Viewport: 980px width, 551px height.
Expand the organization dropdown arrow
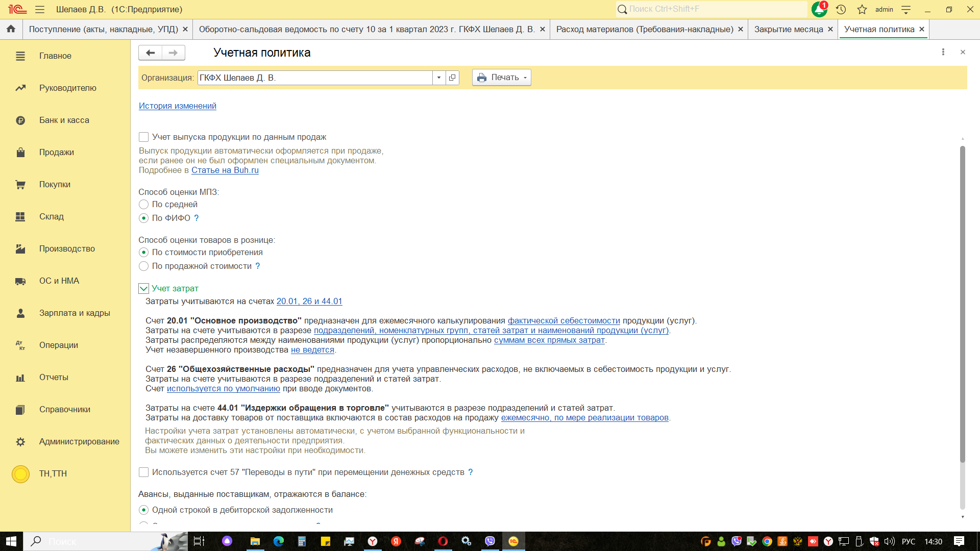point(439,78)
